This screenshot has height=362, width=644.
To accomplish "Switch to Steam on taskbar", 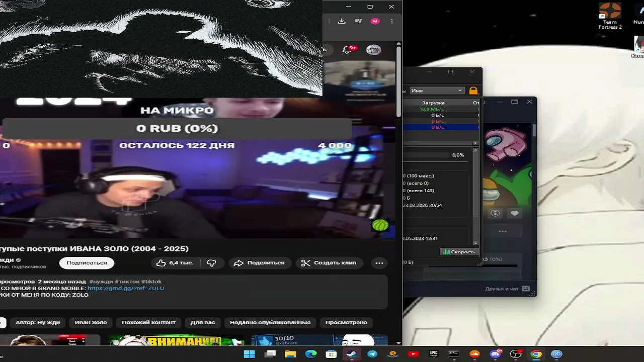I will tap(352, 354).
